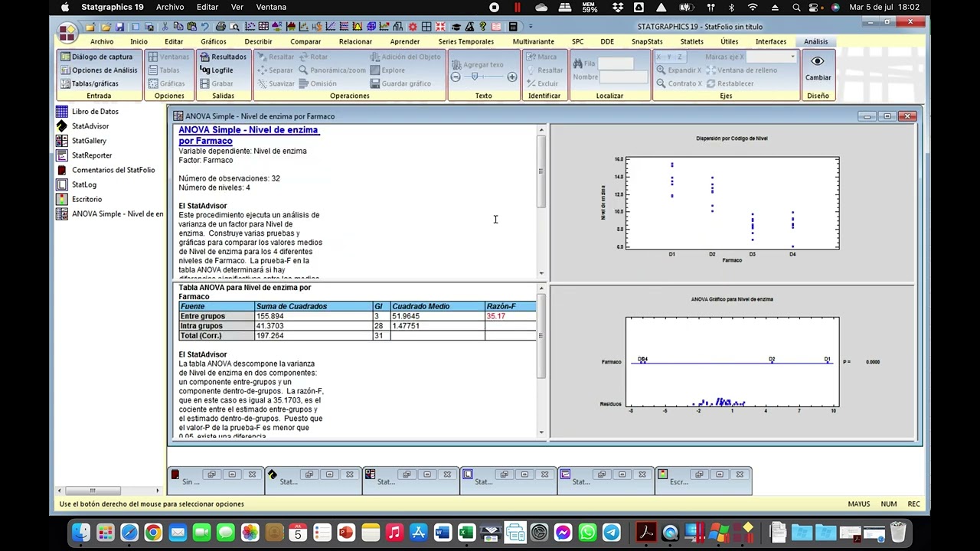Click the Fila input field in Localizar
The width and height of the screenshot is (980, 551).
(x=616, y=64)
